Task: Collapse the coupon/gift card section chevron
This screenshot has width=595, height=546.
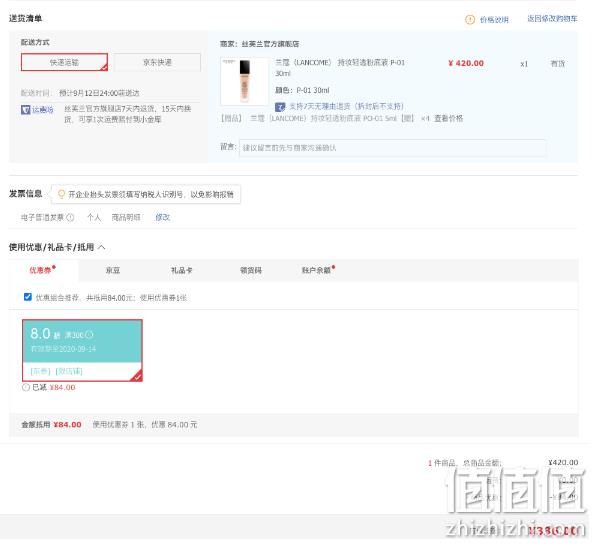Action: 101,247
